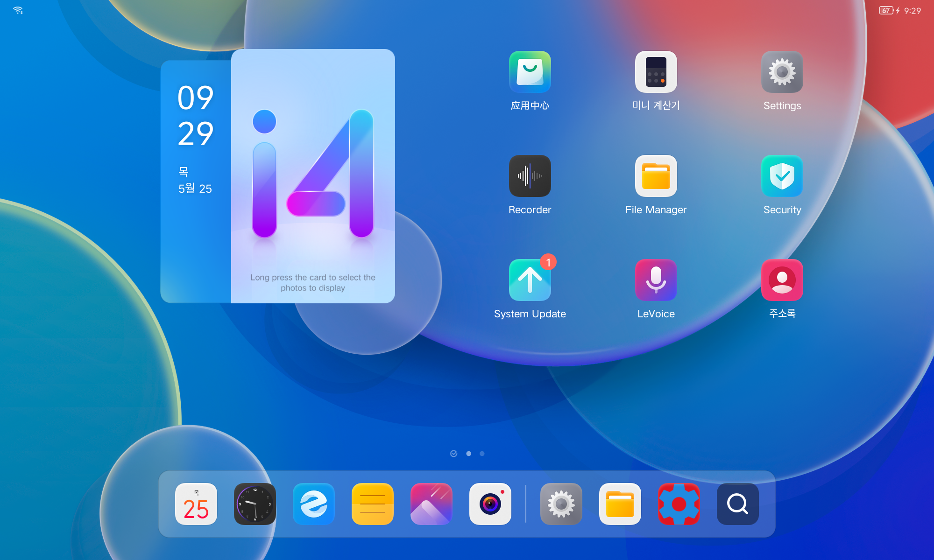This screenshot has height=560, width=934.
Task: Open the yellow notes app in the dock
Action: 373,504
